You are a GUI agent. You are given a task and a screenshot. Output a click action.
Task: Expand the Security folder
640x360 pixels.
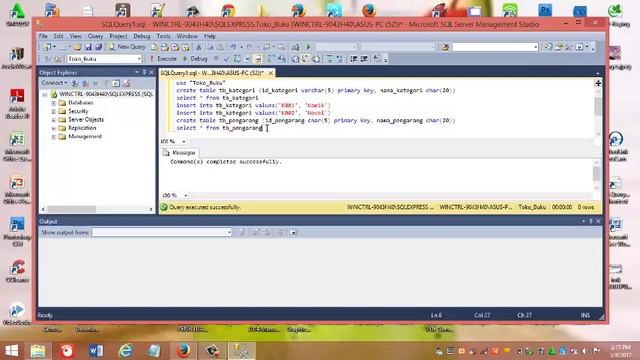[53, 111]
